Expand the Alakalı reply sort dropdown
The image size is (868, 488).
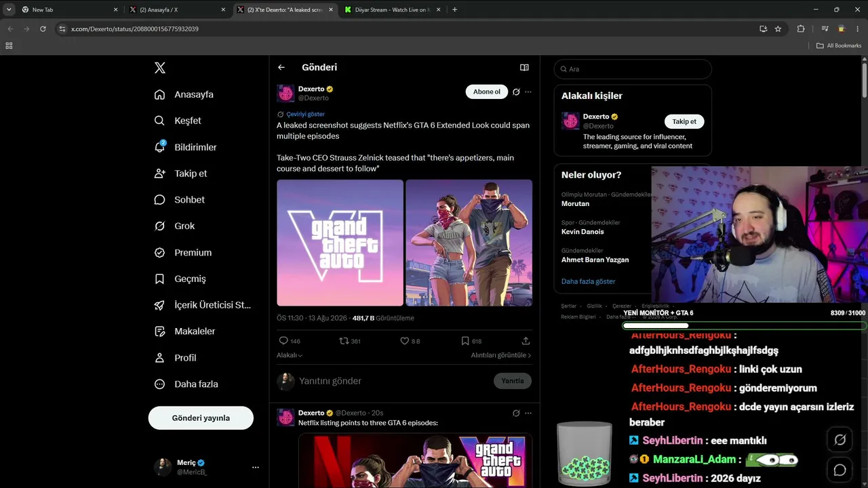[290, 355]
